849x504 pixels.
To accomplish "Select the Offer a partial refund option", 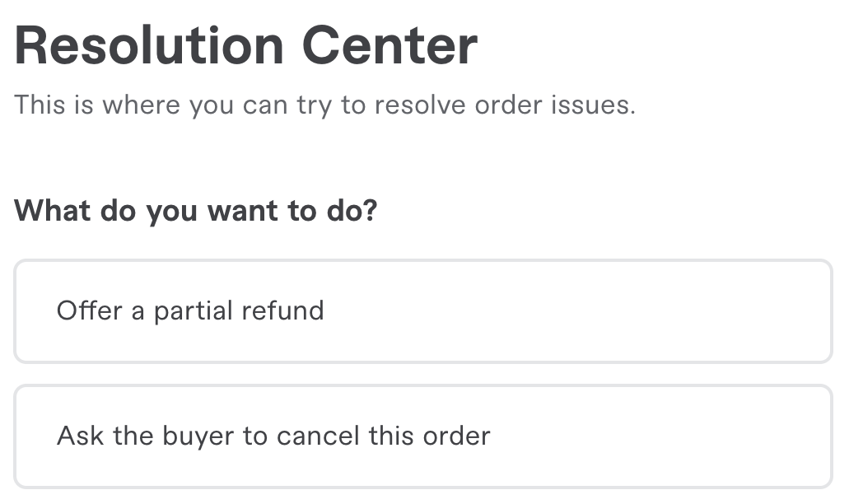I will [422, 311].
